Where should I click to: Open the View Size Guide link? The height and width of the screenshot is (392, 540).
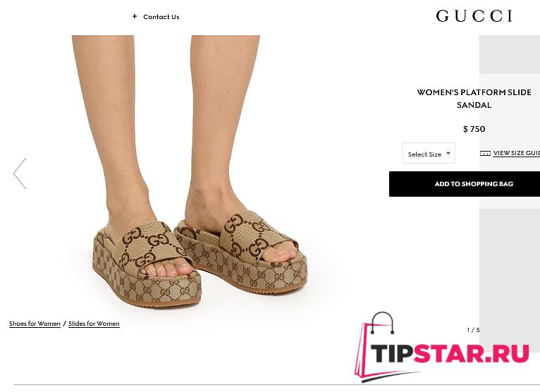pyautogui.click(x=516, y=153)
